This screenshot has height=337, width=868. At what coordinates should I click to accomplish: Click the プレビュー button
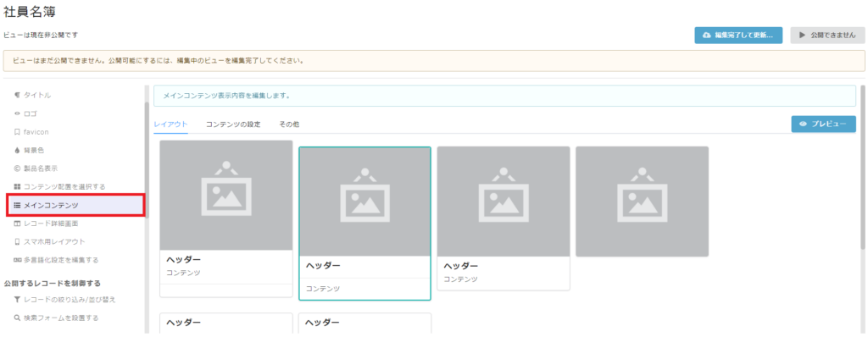pos(824,124)
